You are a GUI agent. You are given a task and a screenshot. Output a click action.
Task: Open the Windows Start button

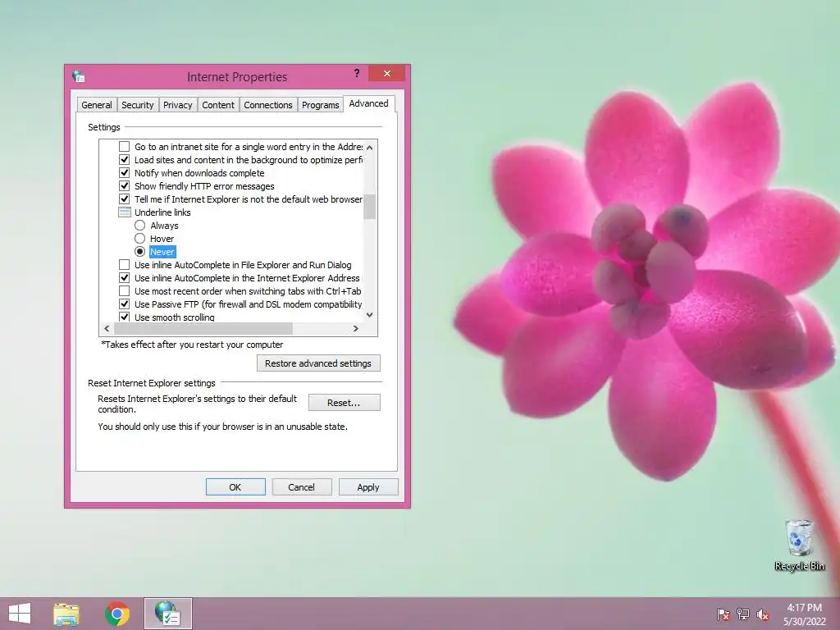pos(20,614)
